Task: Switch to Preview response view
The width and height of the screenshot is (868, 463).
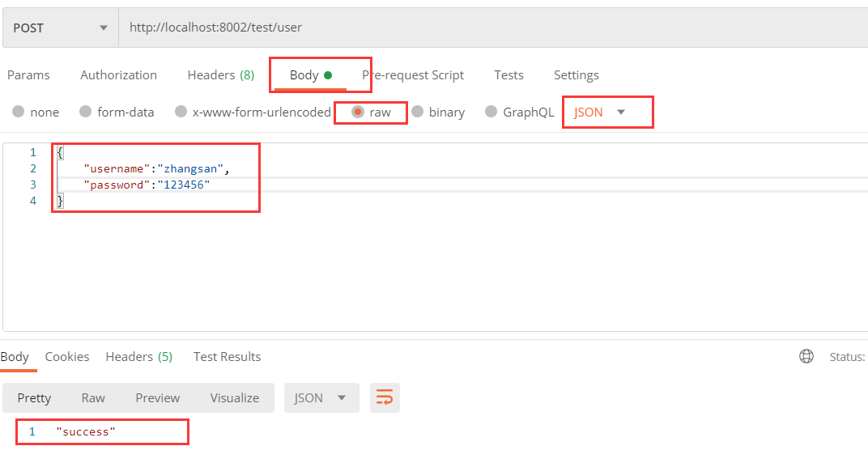Action: (x=158, y=398)
